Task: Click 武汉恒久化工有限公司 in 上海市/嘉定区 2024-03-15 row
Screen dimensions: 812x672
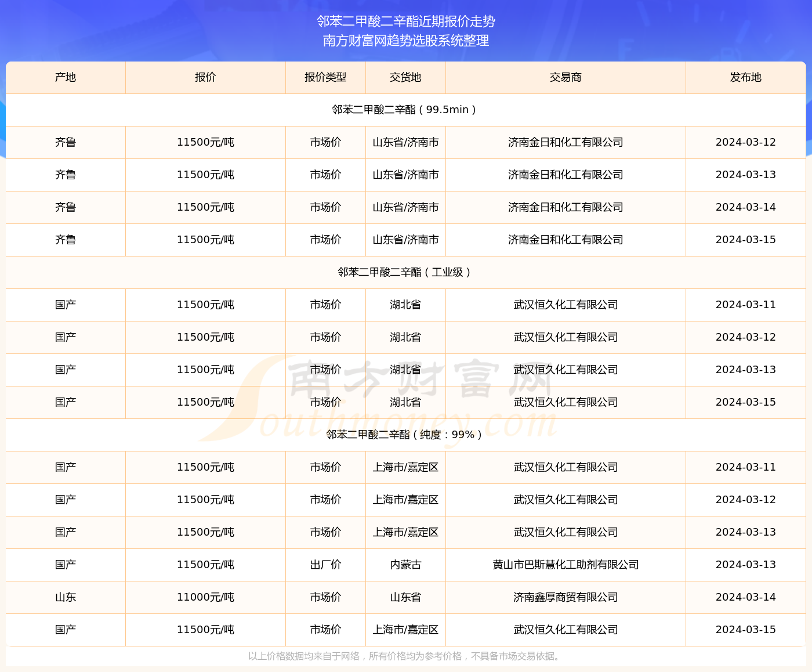Action: [565, 630]
